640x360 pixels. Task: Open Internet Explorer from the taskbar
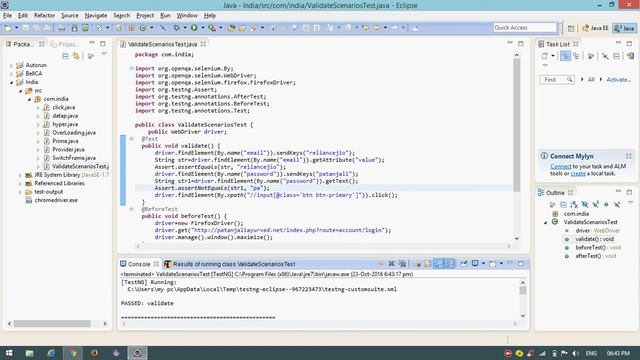51,353
